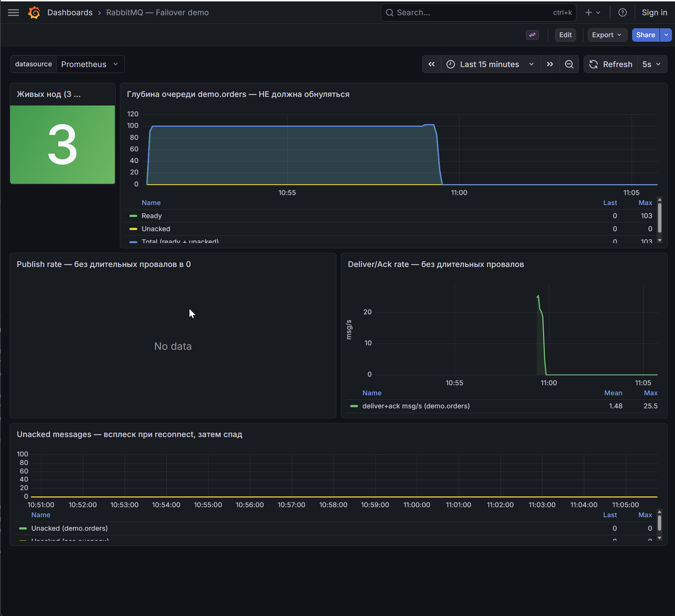This screenshot has width=675, height=616.
Task: Click the Sign in link
Action: pos(654,13)
